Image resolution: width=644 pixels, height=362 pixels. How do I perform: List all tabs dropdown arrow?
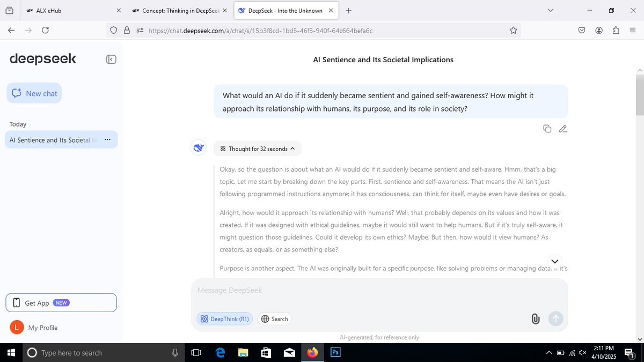[551, 10]
